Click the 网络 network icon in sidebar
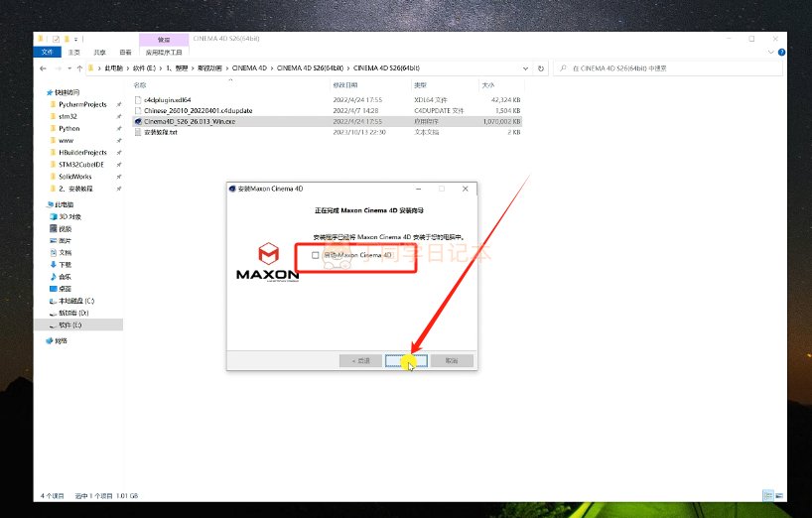Viewport: 812px width, 518px height. pos(50,341)
